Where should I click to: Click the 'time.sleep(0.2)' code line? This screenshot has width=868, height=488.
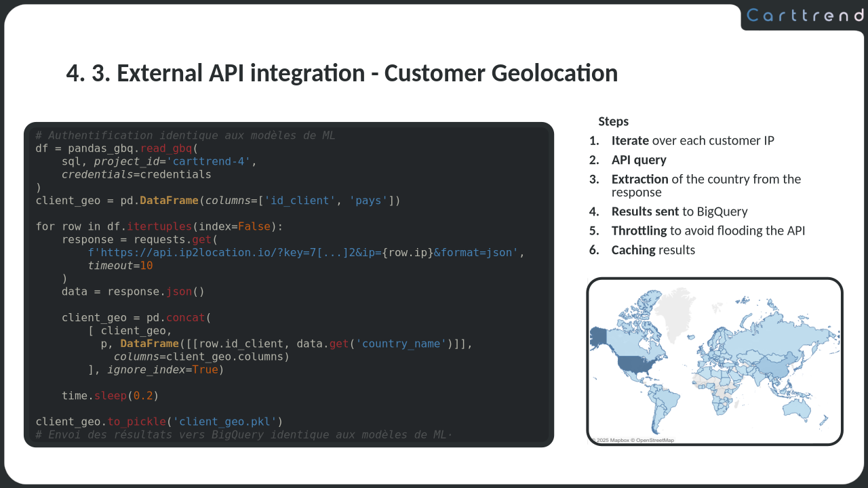[110, 396]
